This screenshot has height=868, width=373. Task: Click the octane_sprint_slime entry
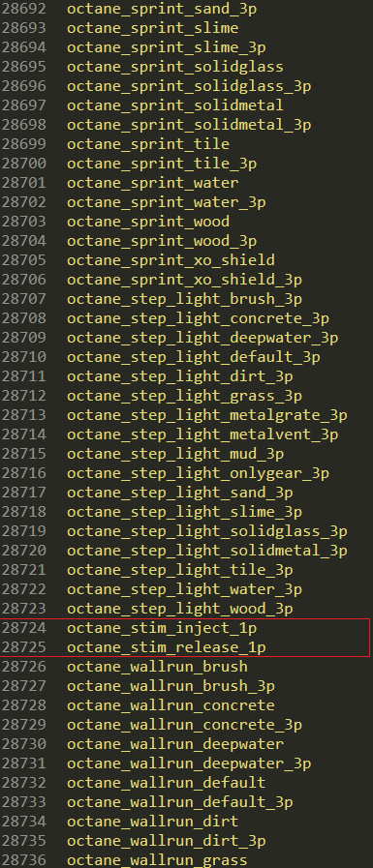click(x=152, y=28)
